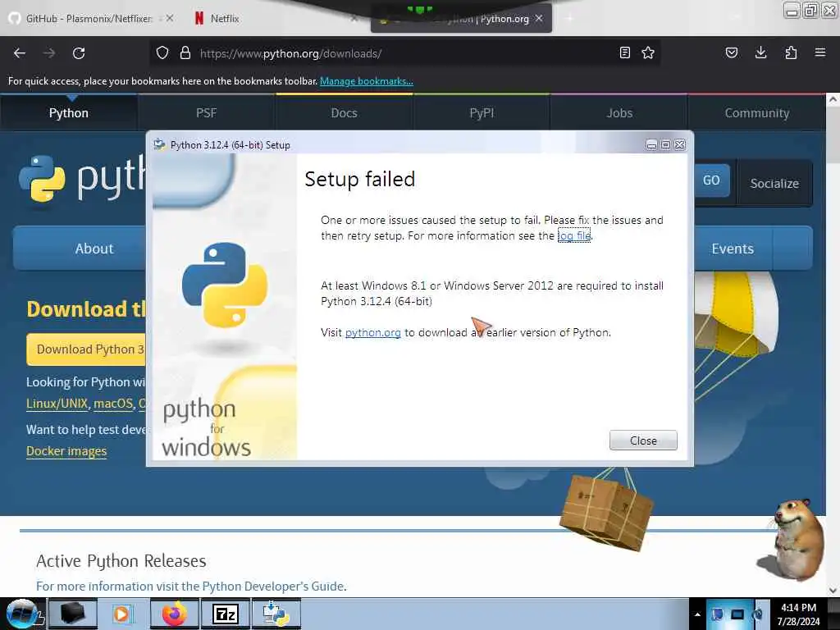Click the tray monitor network icon
Viewport: 840px width, 630px height.
(x=737, y=614)
